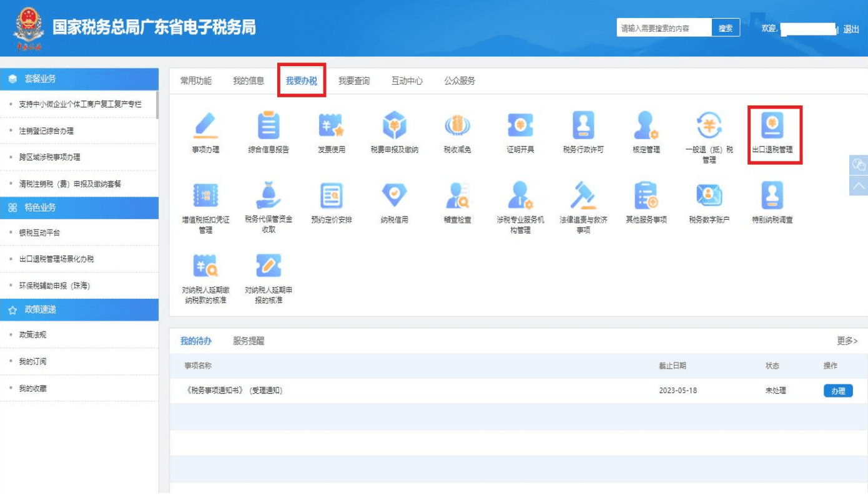Select the 常用功能 tab
The image size is (868, 496).
(x=196, y=81)
